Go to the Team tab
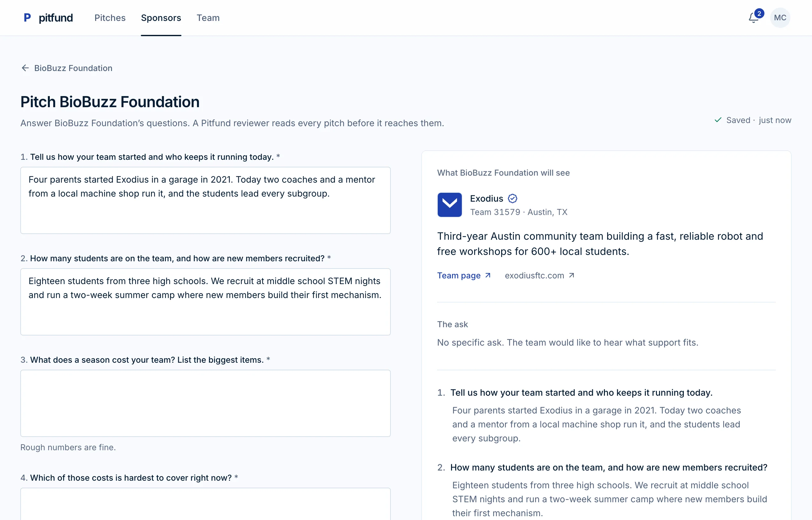812x520 pixels. [x=208, y=17]
